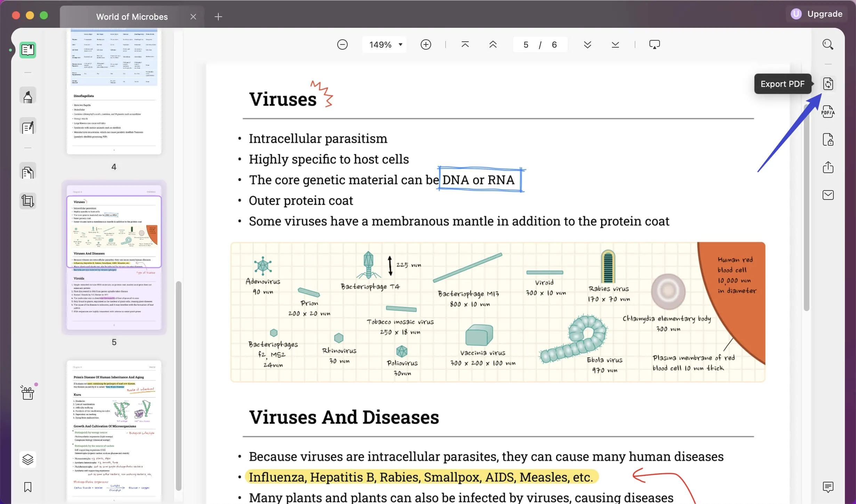856x504 pixels.
Task: Toggle the layers panel icon
Action: (28, 459)
